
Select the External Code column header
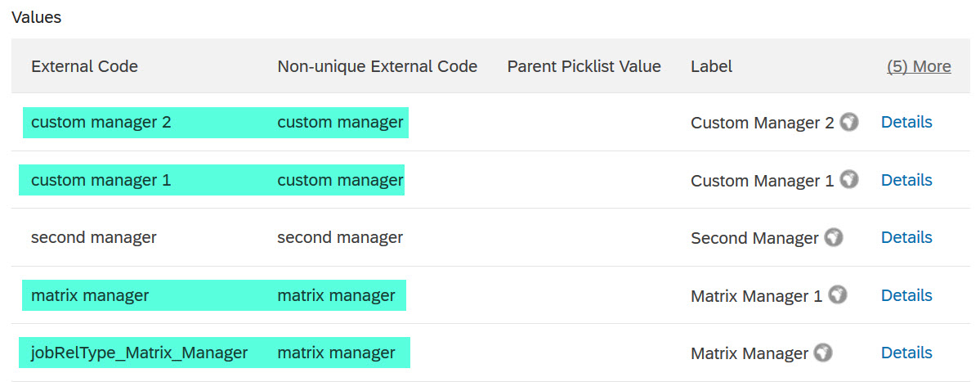[x=84, y=66]
